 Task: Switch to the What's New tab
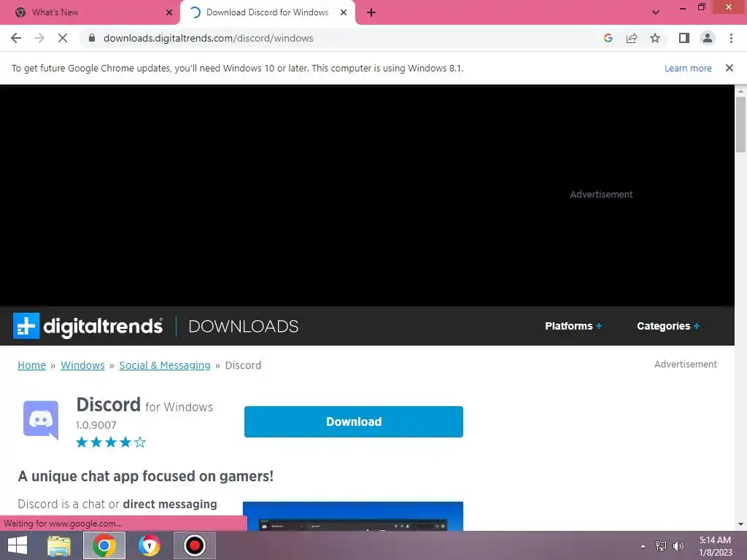90,12
